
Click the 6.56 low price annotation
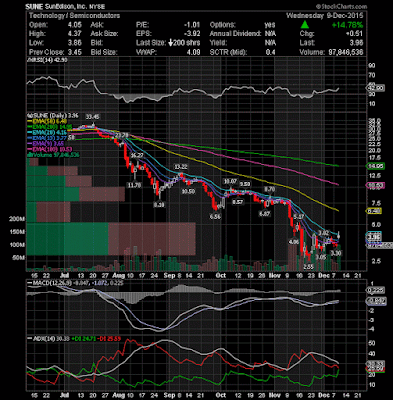(215, 217)
